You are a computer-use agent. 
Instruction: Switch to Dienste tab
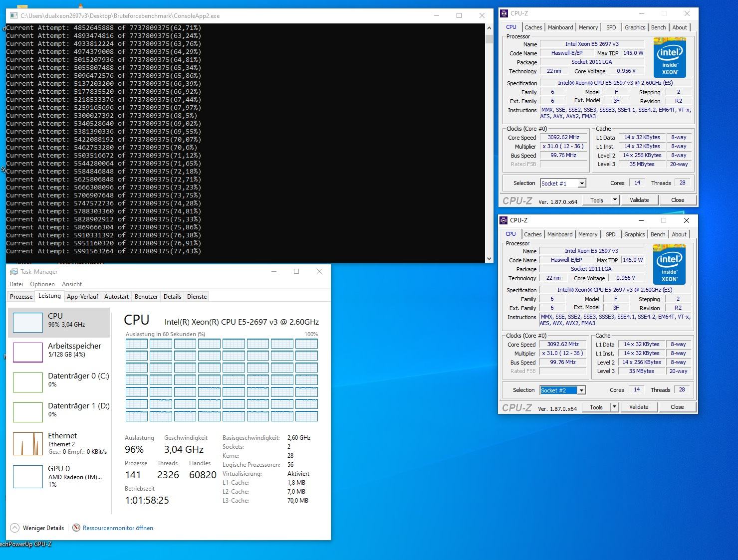(x=197, y=297)
